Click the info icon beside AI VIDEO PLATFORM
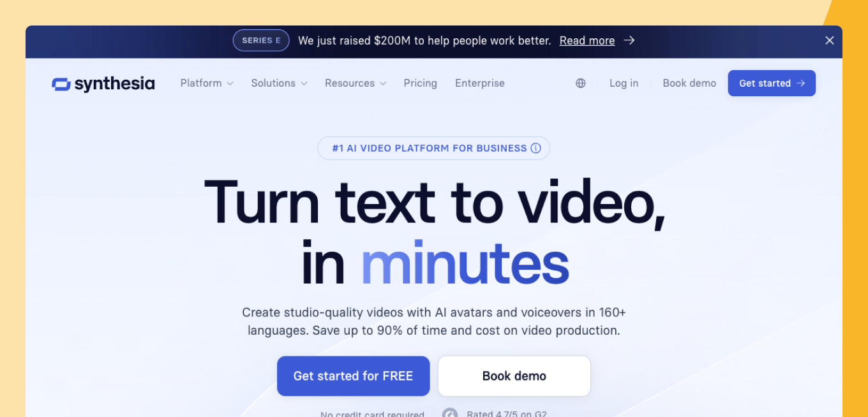This screenshot has width=868, height=417. [535, 149]
